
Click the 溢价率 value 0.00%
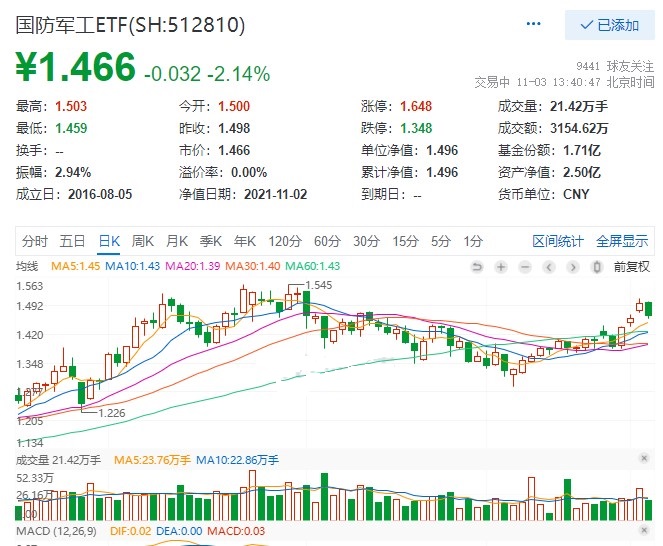(249, 172)
